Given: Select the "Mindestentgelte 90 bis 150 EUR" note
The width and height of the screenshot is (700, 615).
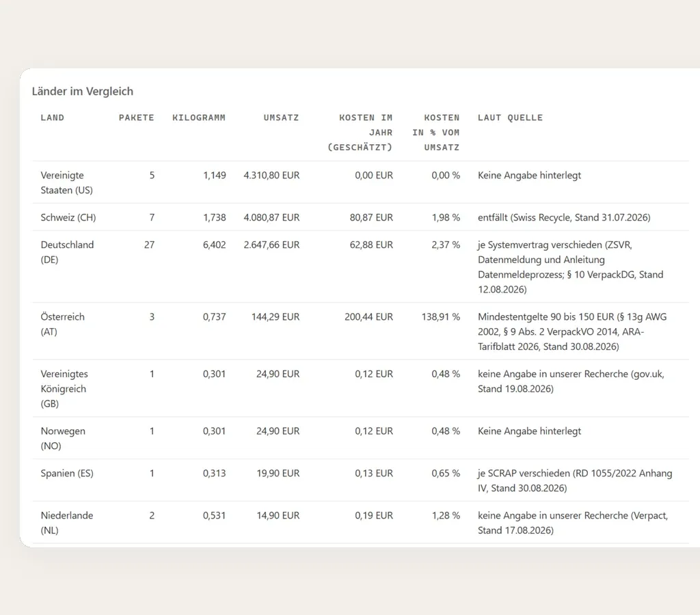Looking at the screenshot, I should (x=572, y=331).
